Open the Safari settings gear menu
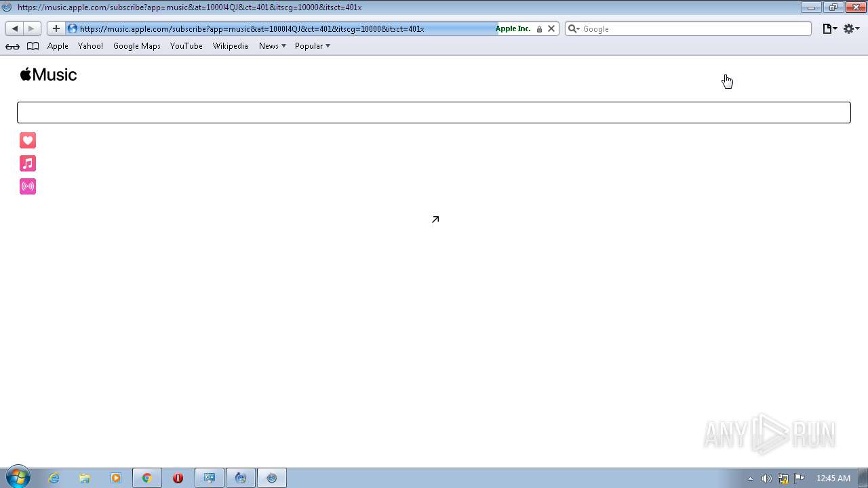The image size is (868, 488). coord(852,28)
